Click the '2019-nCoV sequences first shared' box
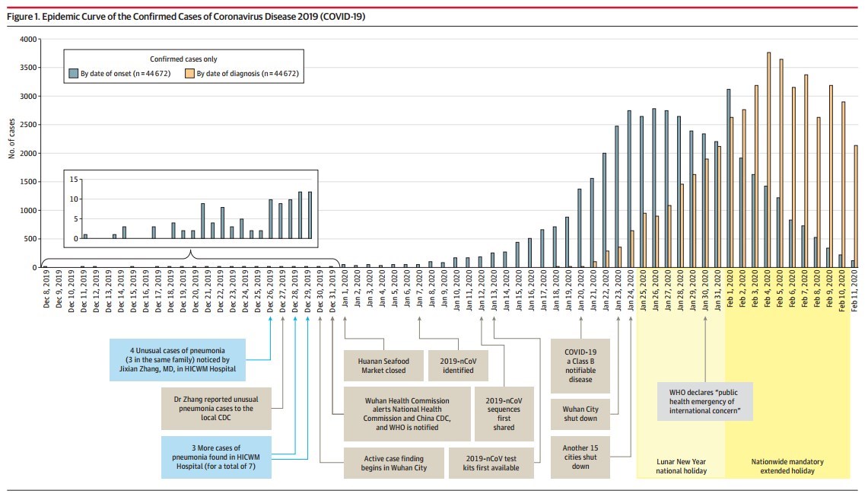This screenshot has height=497, width=868. [x=504, y=413]
